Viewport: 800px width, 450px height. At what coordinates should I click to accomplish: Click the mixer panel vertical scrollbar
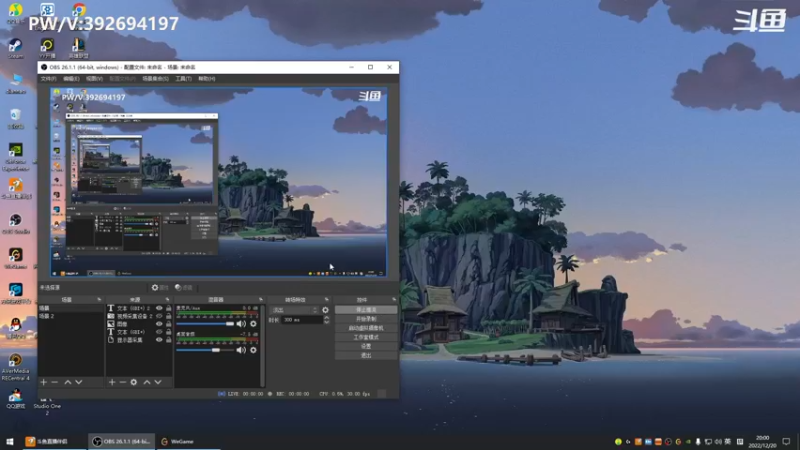263,346
